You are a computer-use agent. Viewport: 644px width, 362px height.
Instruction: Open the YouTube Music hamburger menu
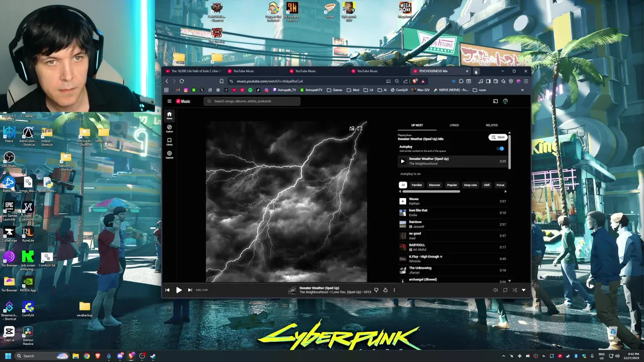click(170, 101)
